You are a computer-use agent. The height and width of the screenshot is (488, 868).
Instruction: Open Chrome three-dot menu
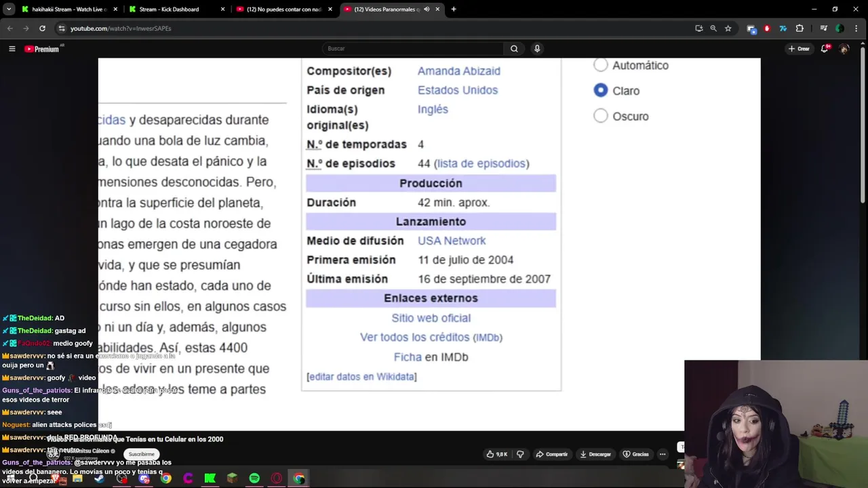click(x=857, y=28)
